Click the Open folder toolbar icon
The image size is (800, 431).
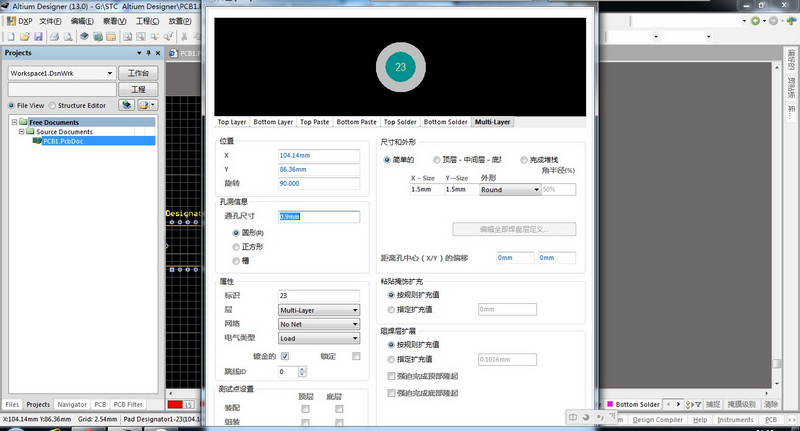point(24,35)
